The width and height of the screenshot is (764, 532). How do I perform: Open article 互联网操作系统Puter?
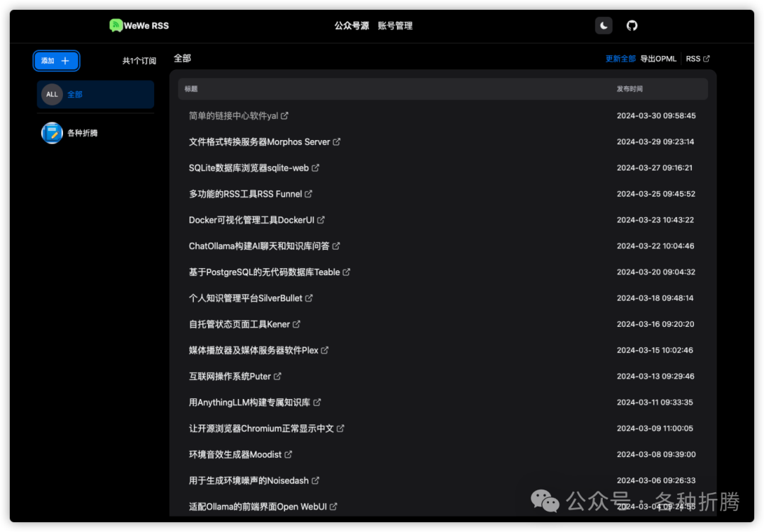[229, 376]
